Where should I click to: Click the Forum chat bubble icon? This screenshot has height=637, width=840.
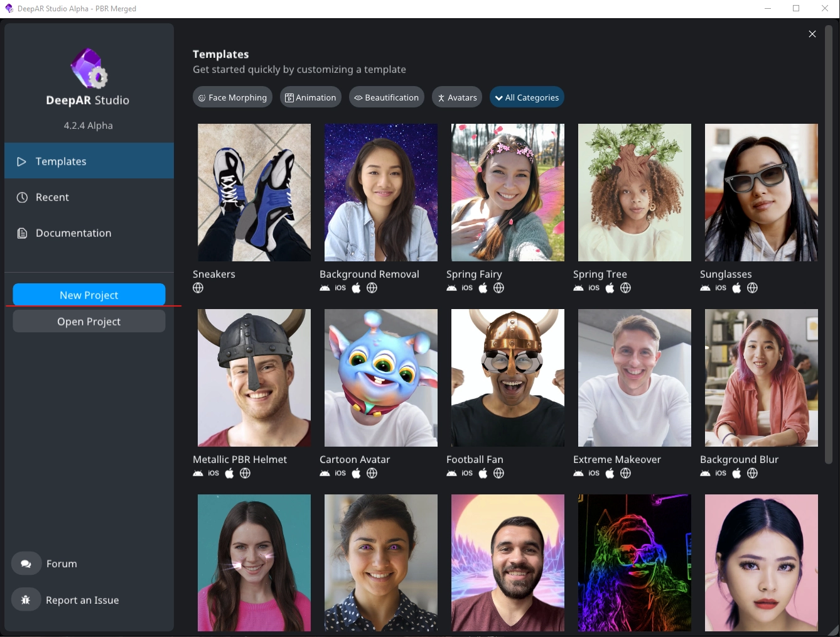coord(26,563)
